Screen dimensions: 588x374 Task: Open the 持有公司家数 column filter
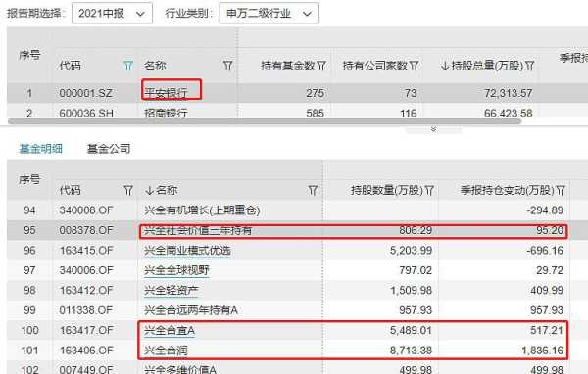[414, 66]
